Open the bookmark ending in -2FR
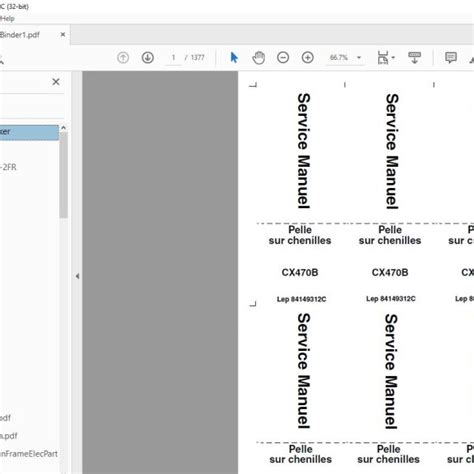The width and height of the screenshot is (474, 474). (x=8, y=167)
